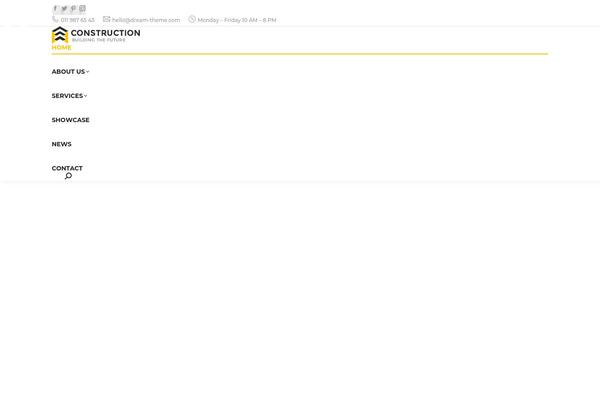600x400 pixels.
Task: Click the Building the Future tagline
Action: click(99, 40)
